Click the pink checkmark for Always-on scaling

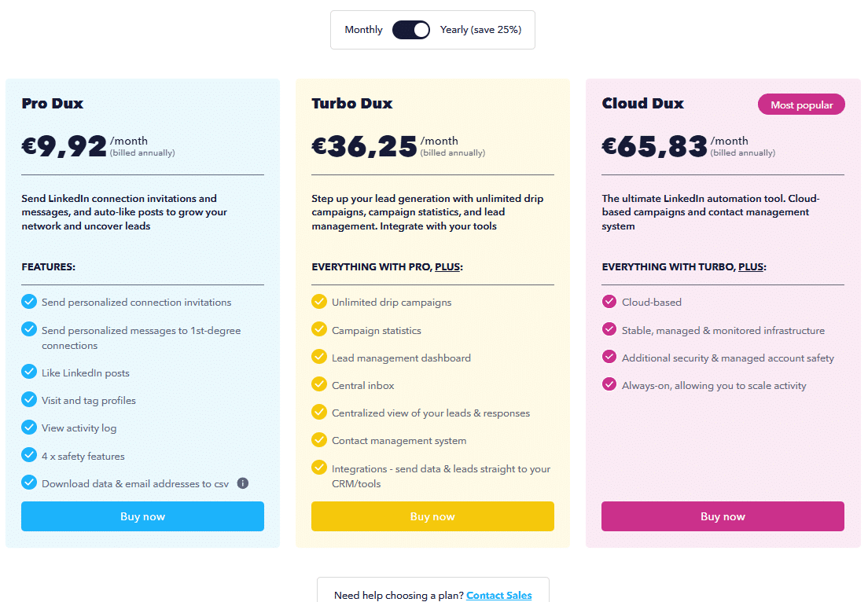click(x=609, y=384)
